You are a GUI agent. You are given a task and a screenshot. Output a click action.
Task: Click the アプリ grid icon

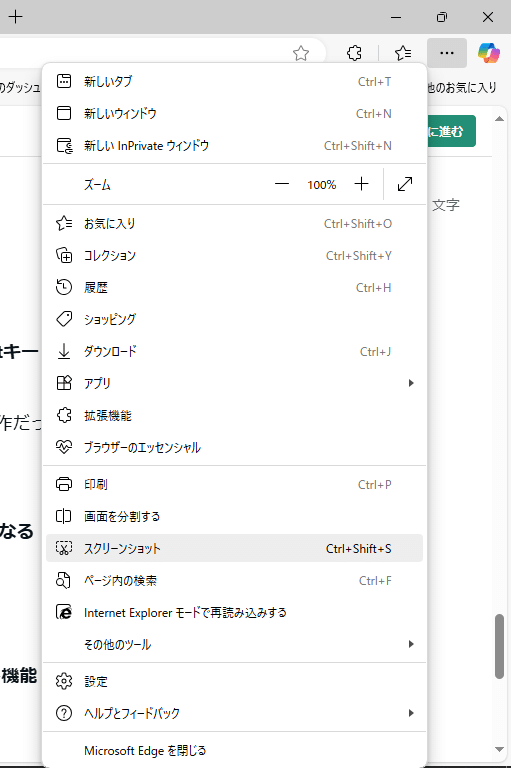click(x=64, y=383)
